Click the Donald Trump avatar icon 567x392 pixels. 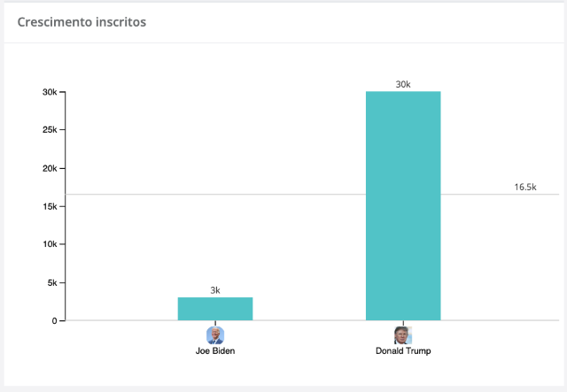pyautogui.click(x=403, y=335)
